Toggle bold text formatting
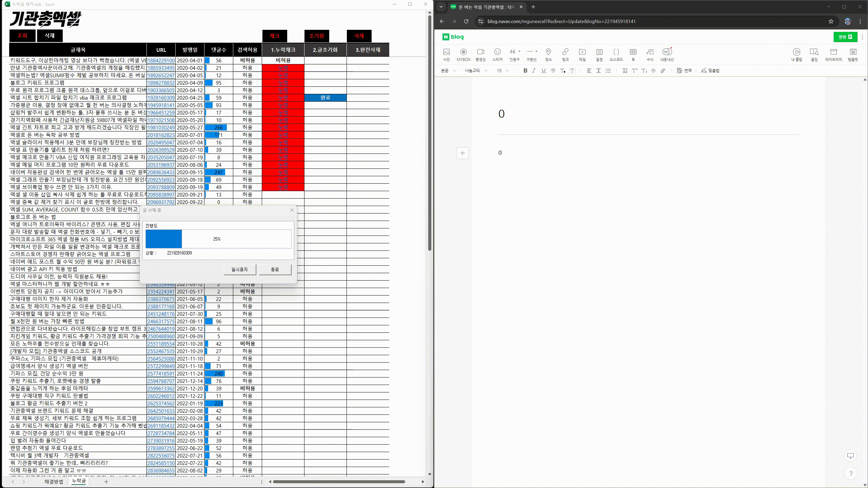 pyautogui.click(x=525, y=70)
